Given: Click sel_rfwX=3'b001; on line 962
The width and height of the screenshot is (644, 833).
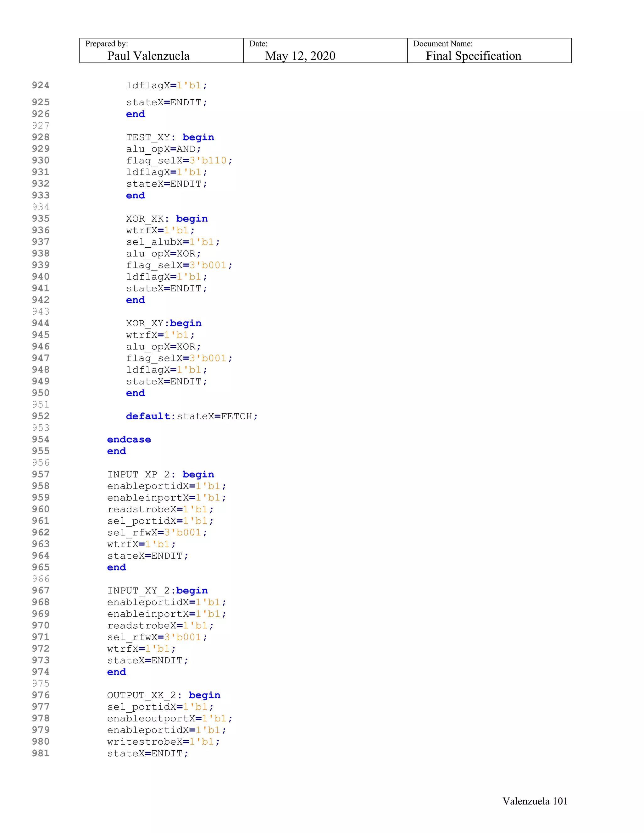Looking at the screenshot, I should tap(157, 532).
